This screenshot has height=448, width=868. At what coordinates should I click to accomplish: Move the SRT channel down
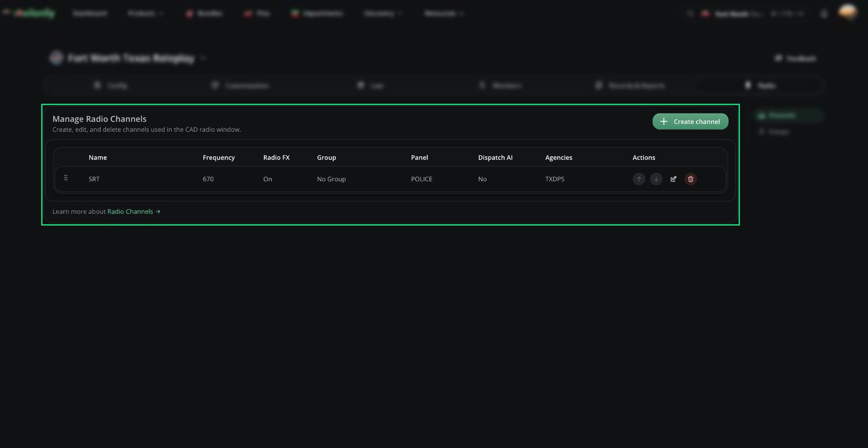pos(656,179)
